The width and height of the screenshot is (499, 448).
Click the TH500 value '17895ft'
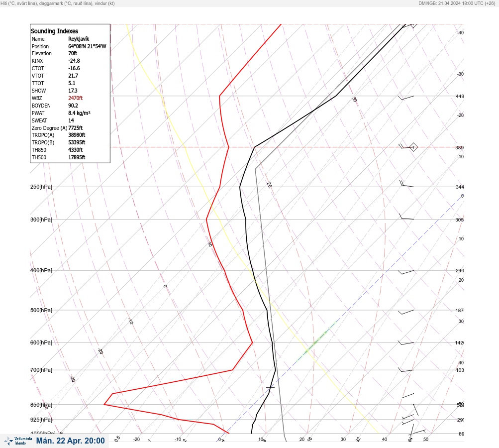pyautogui.click(x=77, y=157)
